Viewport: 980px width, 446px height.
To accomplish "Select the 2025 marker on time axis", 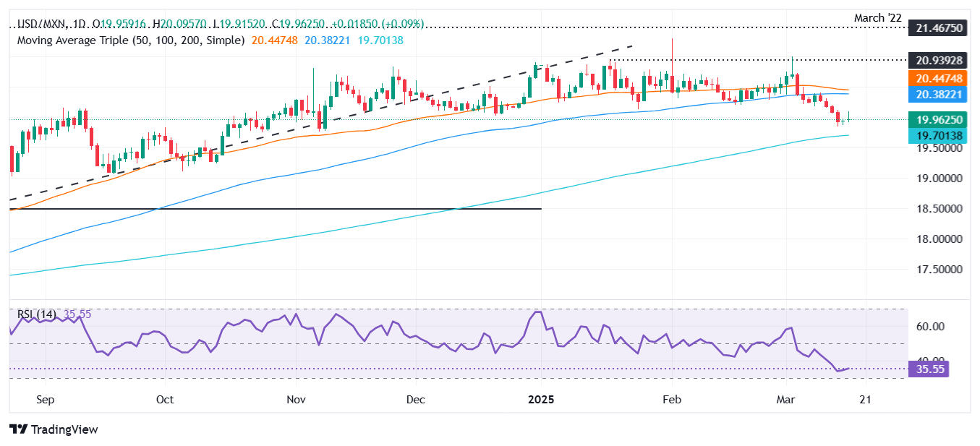I will point(541,400).
